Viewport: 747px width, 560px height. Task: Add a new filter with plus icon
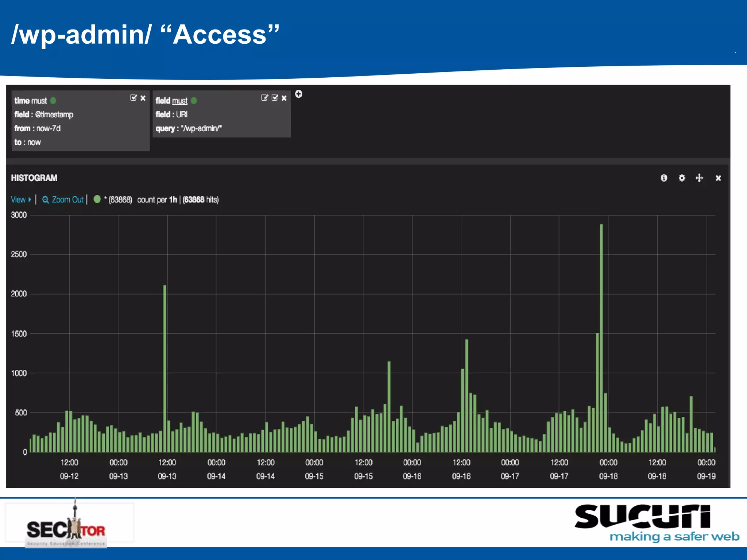click(298, 94)
